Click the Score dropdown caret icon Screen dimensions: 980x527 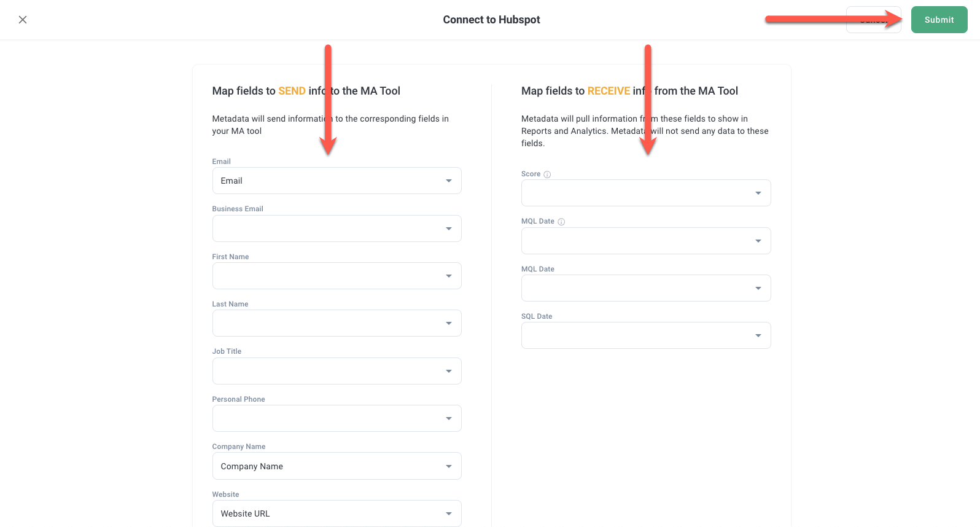[x=758, y=193]
